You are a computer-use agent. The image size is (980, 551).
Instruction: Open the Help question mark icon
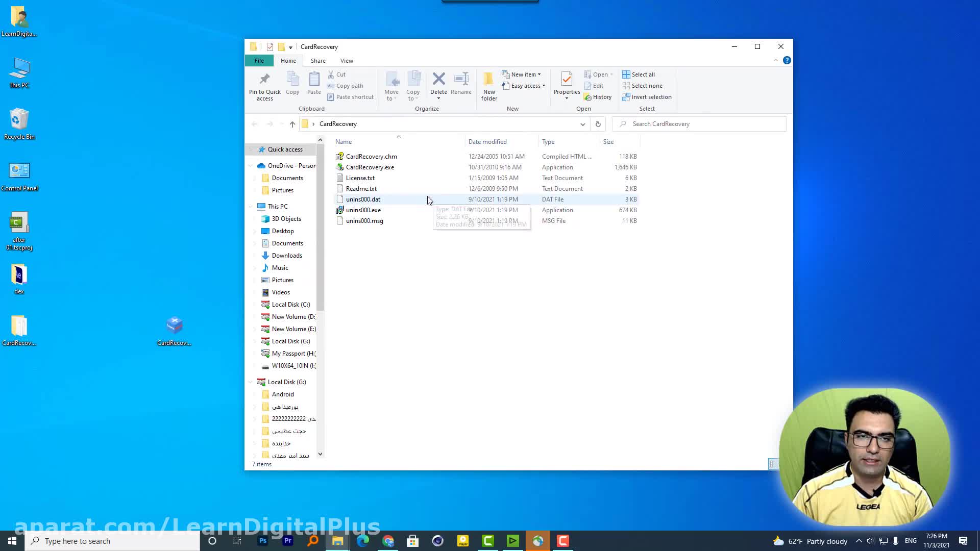[787, 60]
